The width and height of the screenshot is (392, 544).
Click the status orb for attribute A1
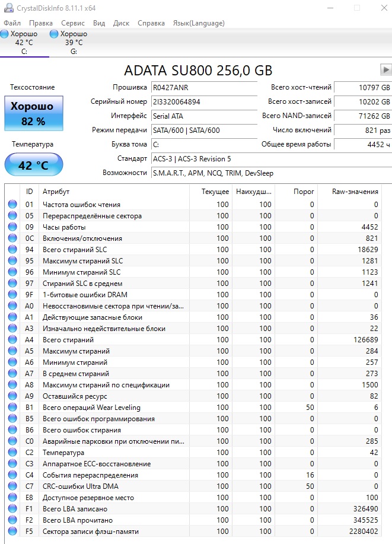tap(12, 317)
